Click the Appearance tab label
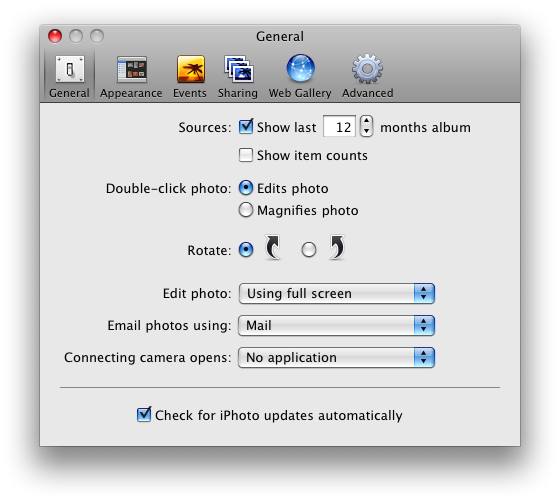Viewport: 560px width, 501px height. point(131,93)
